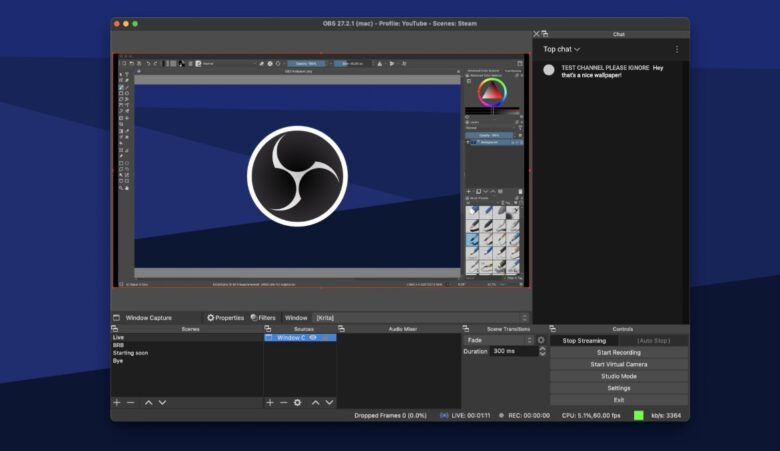Float the Controls dock panel
The height and width of the screenshot is (451, 780).
pyautogui.click(x=553, y=329)
